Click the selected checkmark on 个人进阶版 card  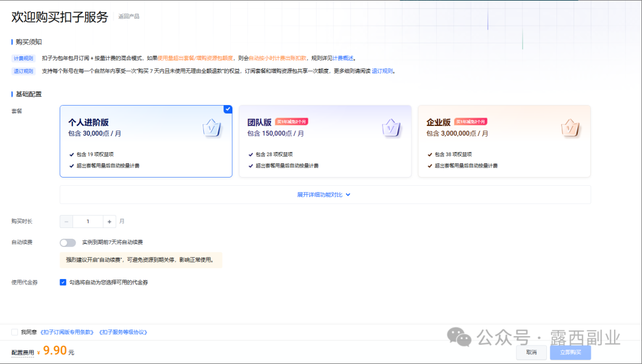pyautogui.click(x=228, y=109)
